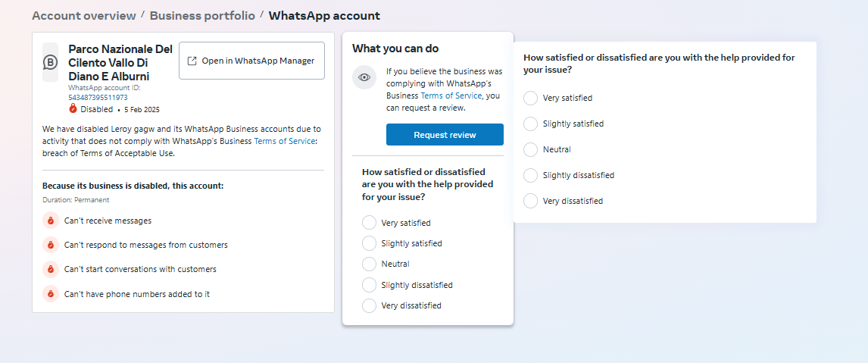Click icon beside Can't have phone numbers added
The width and height of the screenshot is (868, 363).
click(51, 293)
